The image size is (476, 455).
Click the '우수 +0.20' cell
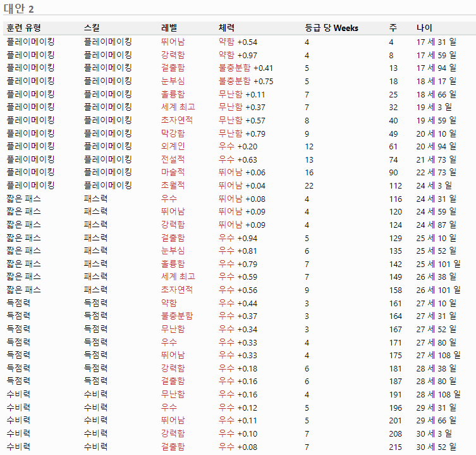point(238,147)
